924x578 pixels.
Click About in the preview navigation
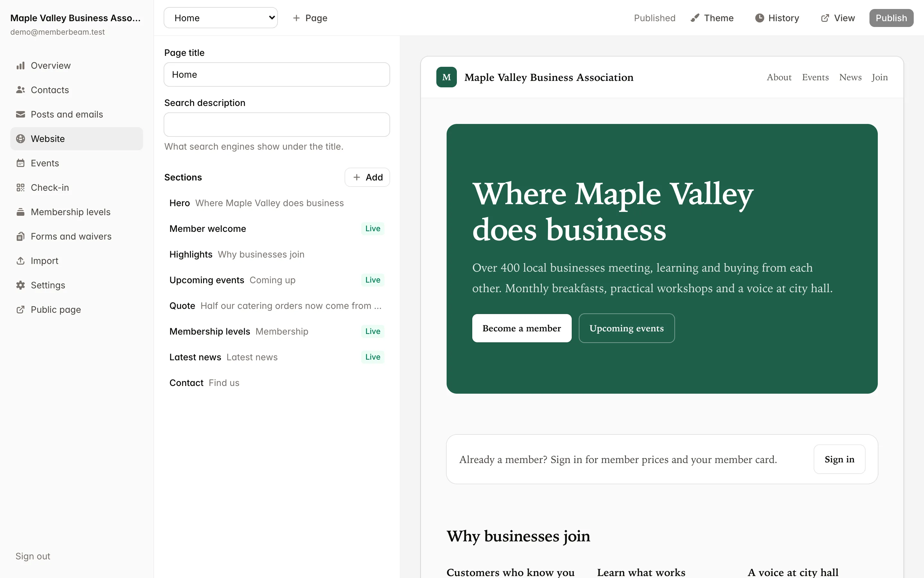(x=779, y=77)
